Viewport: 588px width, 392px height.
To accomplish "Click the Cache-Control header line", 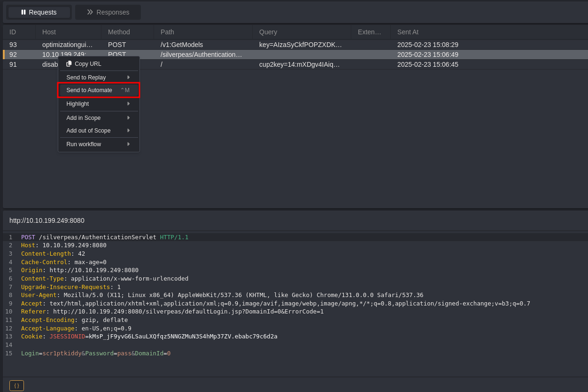I will tap(64, 262).
